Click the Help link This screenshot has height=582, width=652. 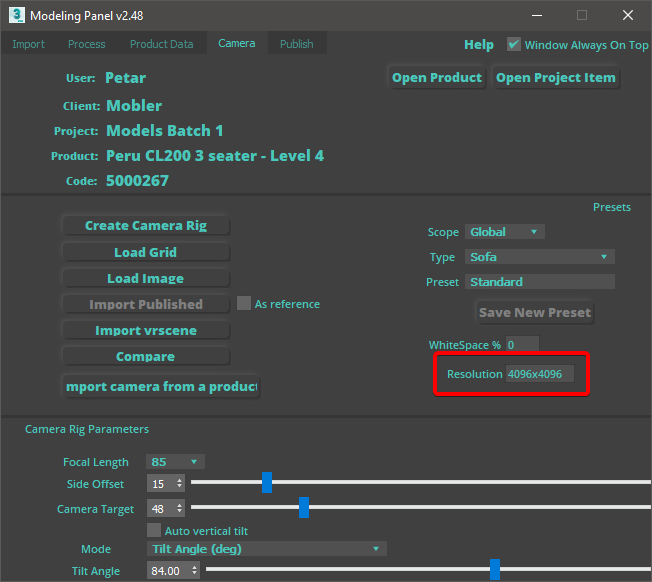[478, 45]
